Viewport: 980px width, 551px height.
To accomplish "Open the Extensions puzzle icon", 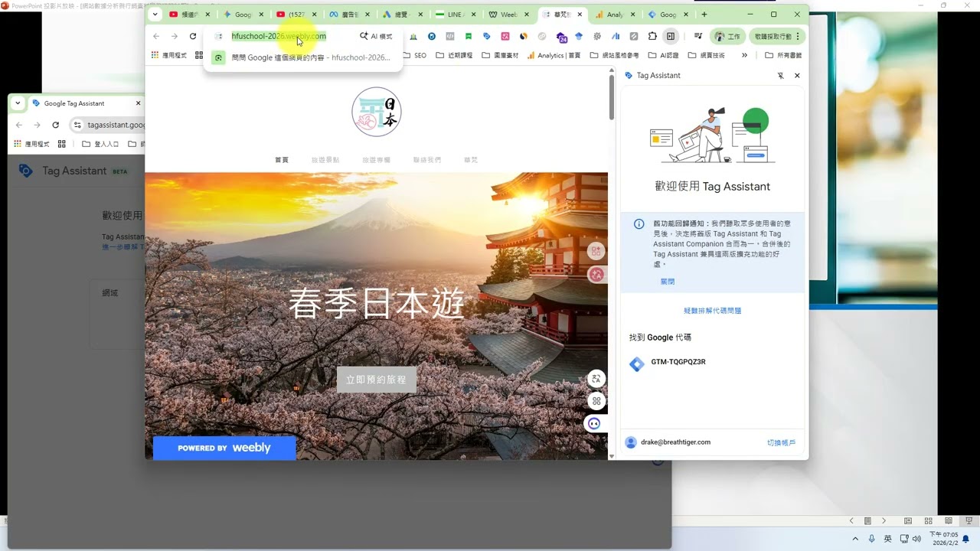I will pyautogui.click(x=652, y=36).
